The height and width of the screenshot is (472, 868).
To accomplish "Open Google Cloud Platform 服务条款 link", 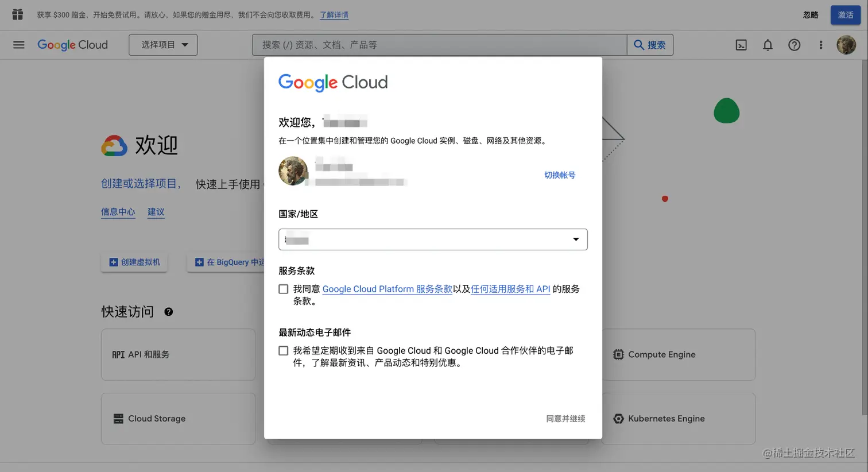I will tap(387, 289).
